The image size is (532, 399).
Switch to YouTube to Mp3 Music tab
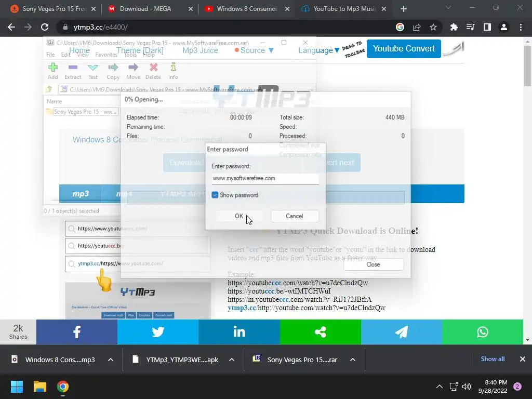tap(344, 9)
